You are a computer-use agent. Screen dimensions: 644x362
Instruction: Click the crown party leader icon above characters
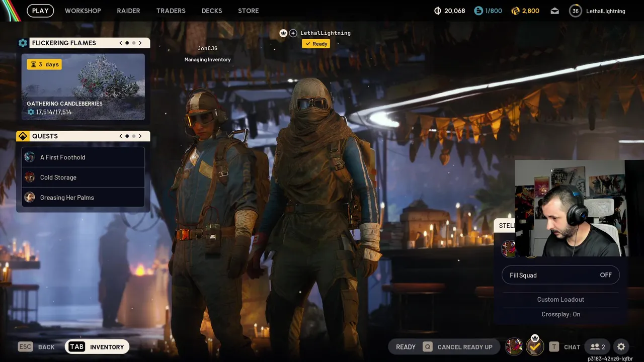(283, 33)
